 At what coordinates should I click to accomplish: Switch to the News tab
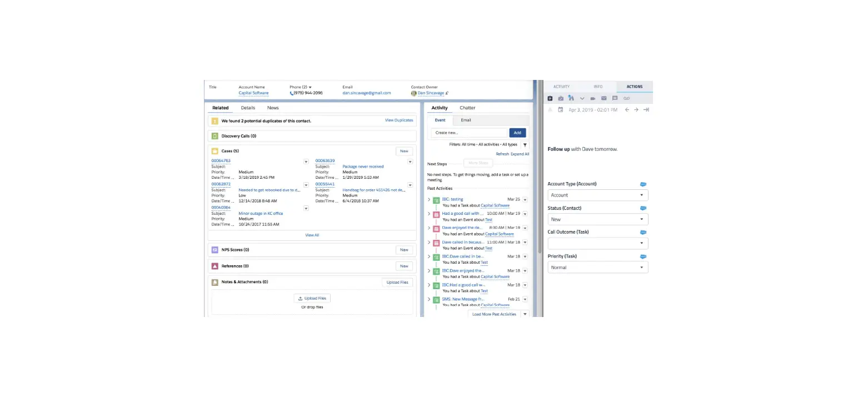pyautogui.click(x=273, y=108)
